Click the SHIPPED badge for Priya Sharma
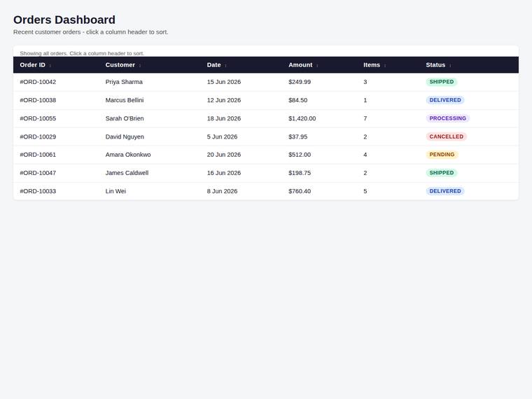Image resolution: width=532 pixels, height=399 pixels. pos(442,82)
